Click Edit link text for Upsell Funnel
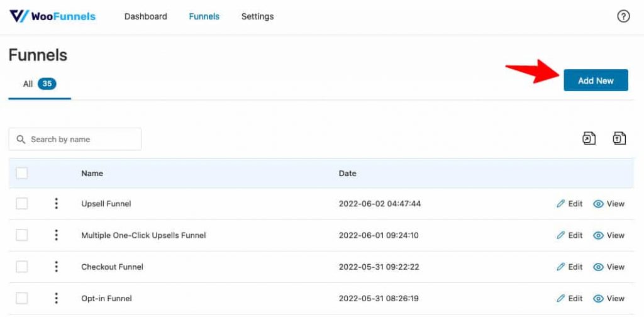Image resolution: width=644 pixels, height=317 pixels. point(575,203)
